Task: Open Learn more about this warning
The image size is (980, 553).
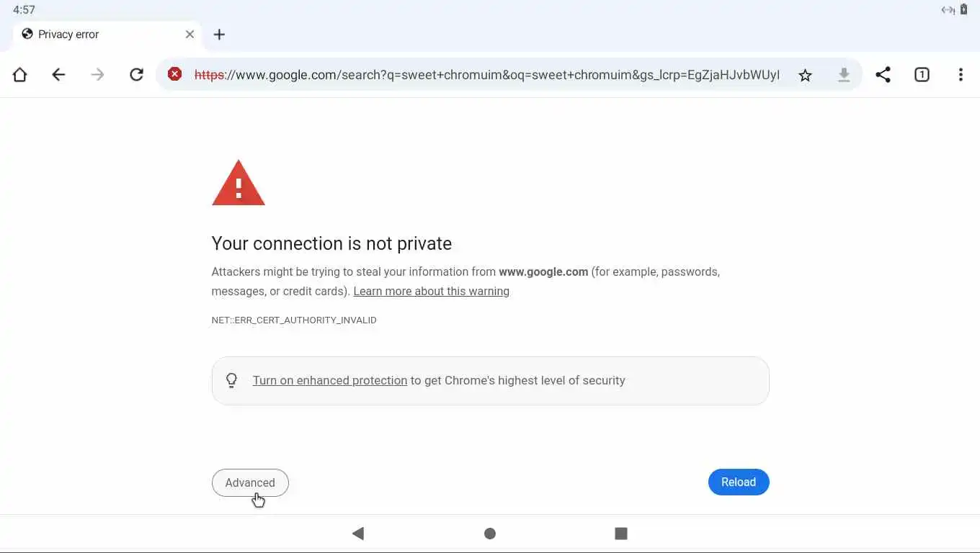Action: click(x=431, y=291)
